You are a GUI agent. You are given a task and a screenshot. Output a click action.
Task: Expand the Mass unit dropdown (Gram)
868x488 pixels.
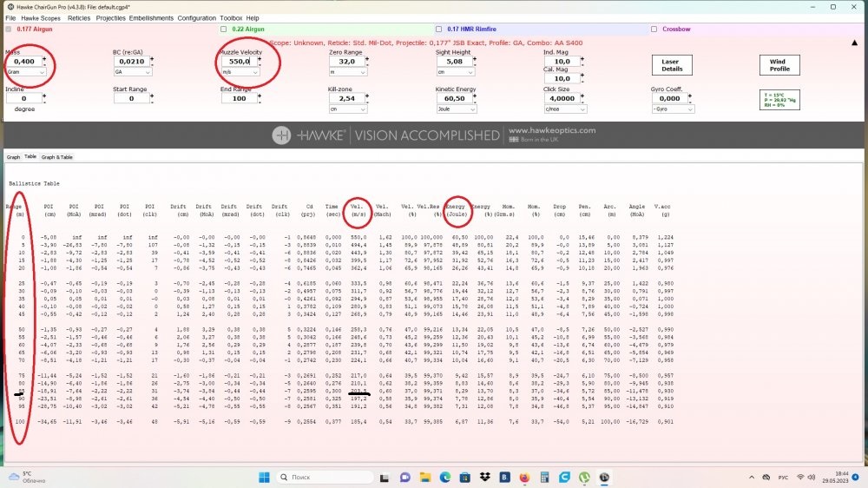(25, 72)
